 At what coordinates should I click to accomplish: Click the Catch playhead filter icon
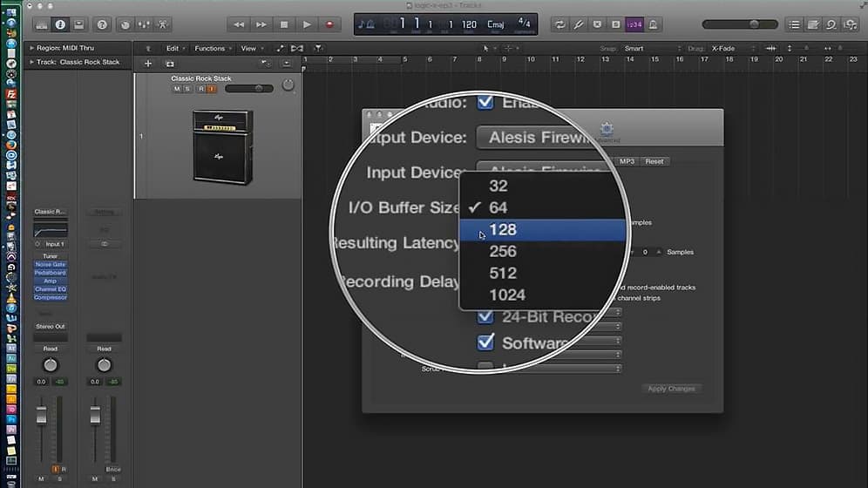pyautogui.click(x=318, y=48)
